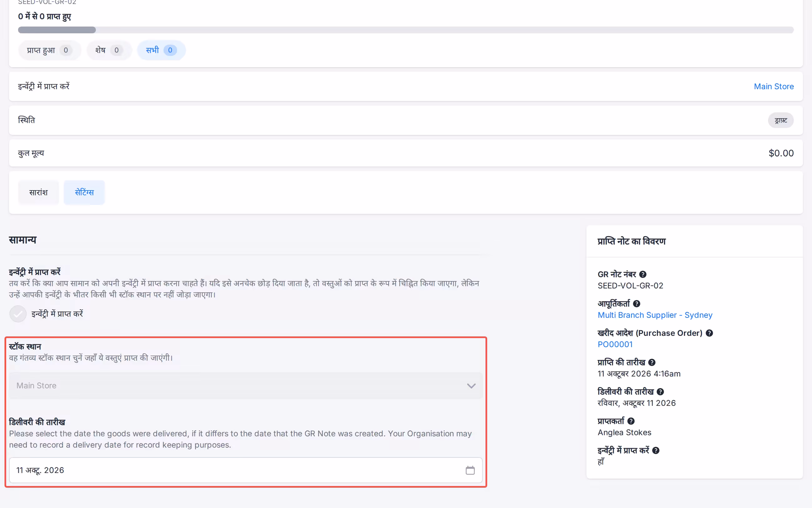Screen dimensions: 812x508
Task: Expand the Main Store stock location dropdown
Action: click(x=245, y=386)
